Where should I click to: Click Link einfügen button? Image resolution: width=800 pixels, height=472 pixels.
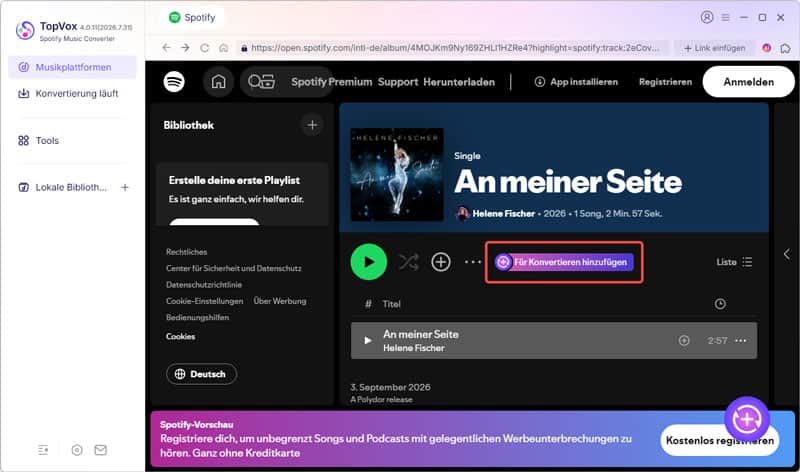click(x=714, y=48)
